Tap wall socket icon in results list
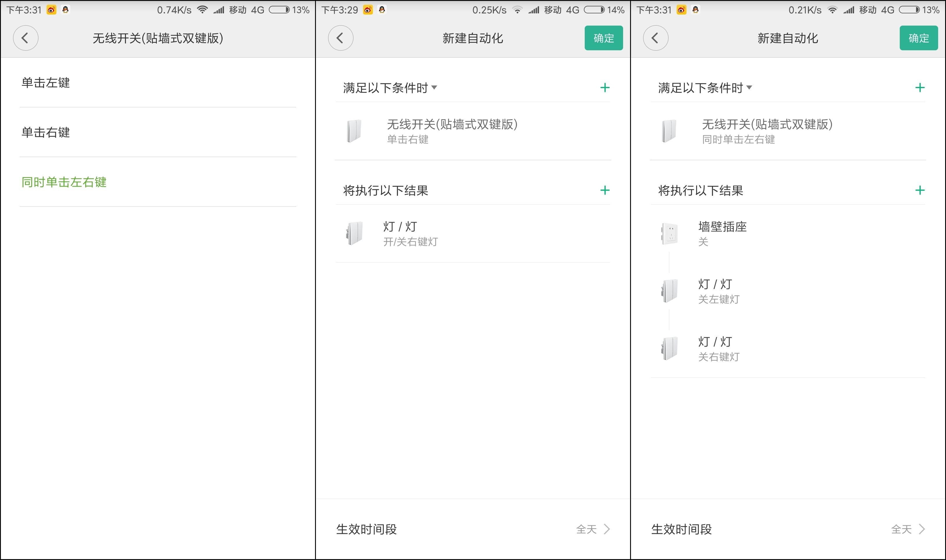The height and width of the screenshot is (560, 946). coord(670,233)
